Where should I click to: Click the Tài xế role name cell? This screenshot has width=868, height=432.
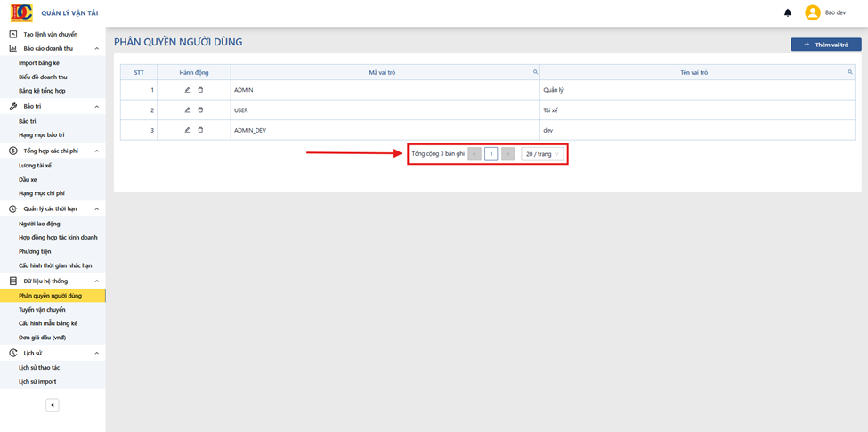pyautogui.click(x=697, y=110)
